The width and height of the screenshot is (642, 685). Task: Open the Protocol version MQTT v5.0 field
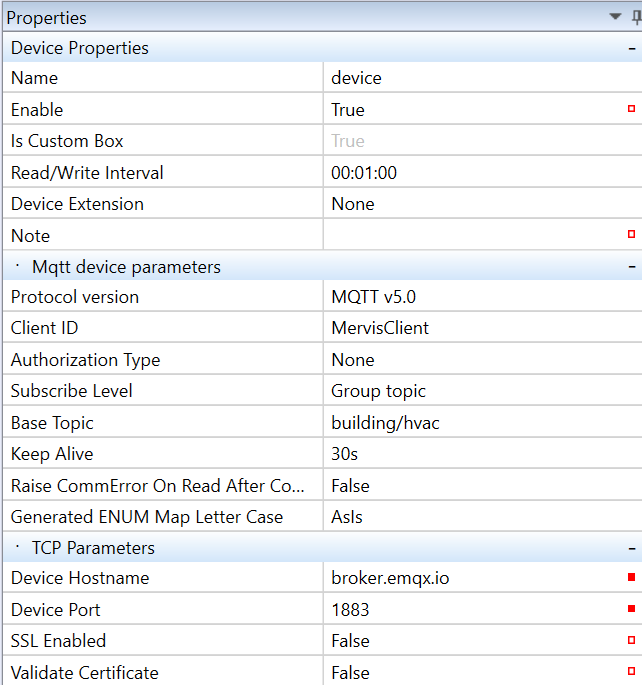pyautogui.click(x=375, y=297)
